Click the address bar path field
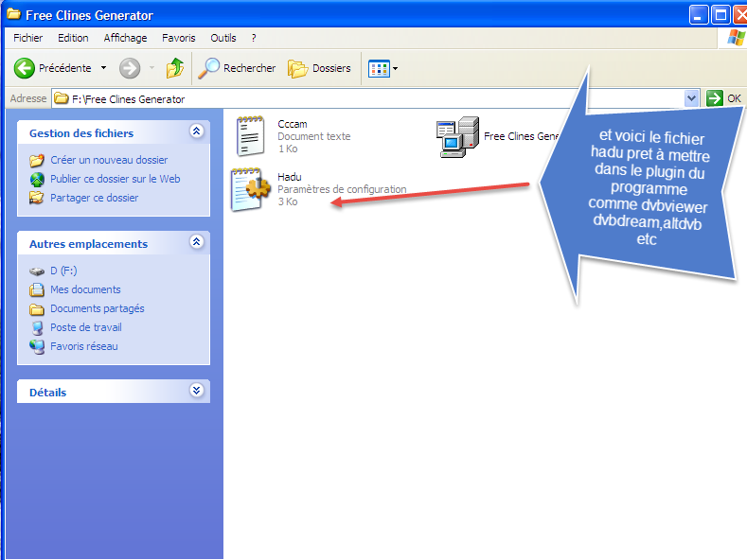The width and height of the screenshot is (747, 560). coord(369,98)
